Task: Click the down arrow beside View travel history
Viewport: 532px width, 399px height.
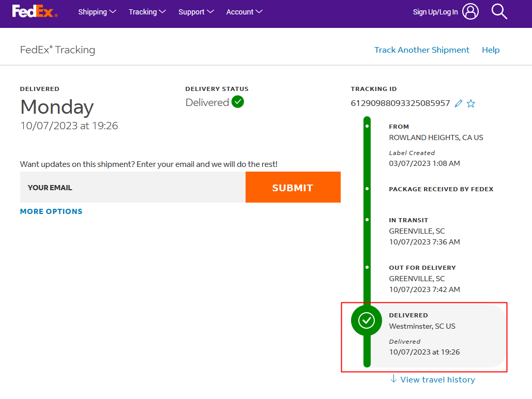Action: coord(394,379)
